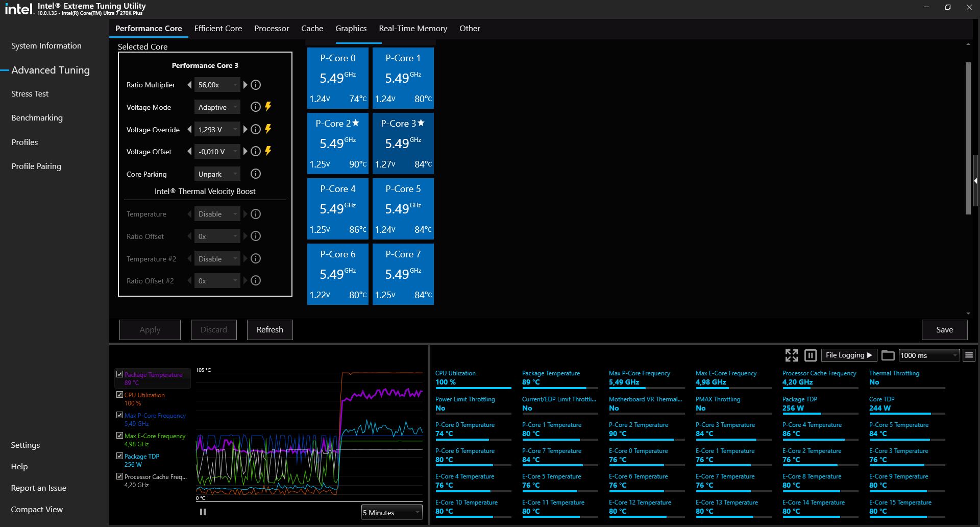Switch to Processor tab
Viewport: 980px width, 527px height.
[x=272, y=29]
